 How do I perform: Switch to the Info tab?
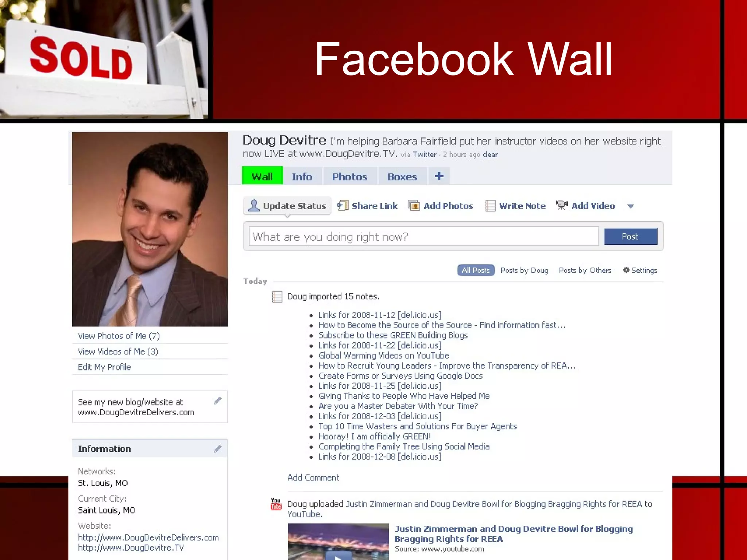[302, 176]
